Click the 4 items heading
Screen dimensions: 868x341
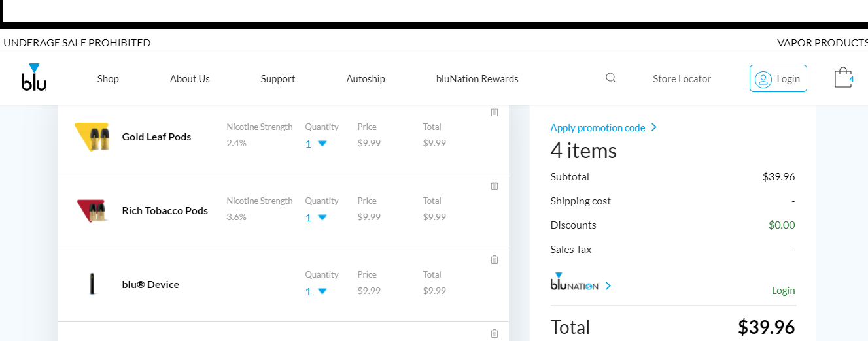(x=583, y=151)
